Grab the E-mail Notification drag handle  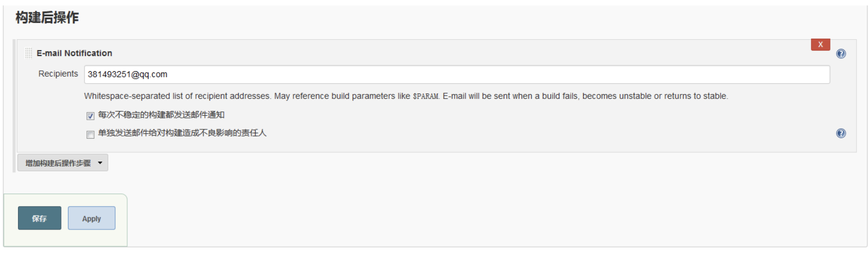[28, 53]
